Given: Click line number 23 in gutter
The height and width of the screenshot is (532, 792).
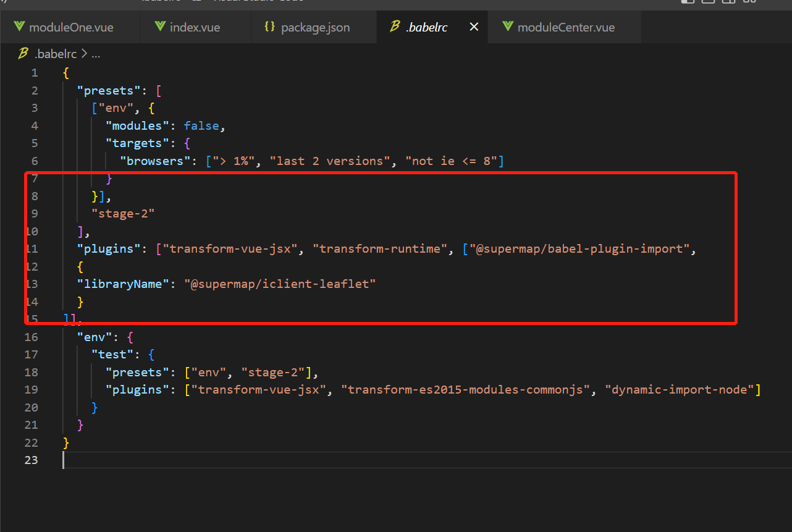Looking at the screenshot, I should [31, 460].
